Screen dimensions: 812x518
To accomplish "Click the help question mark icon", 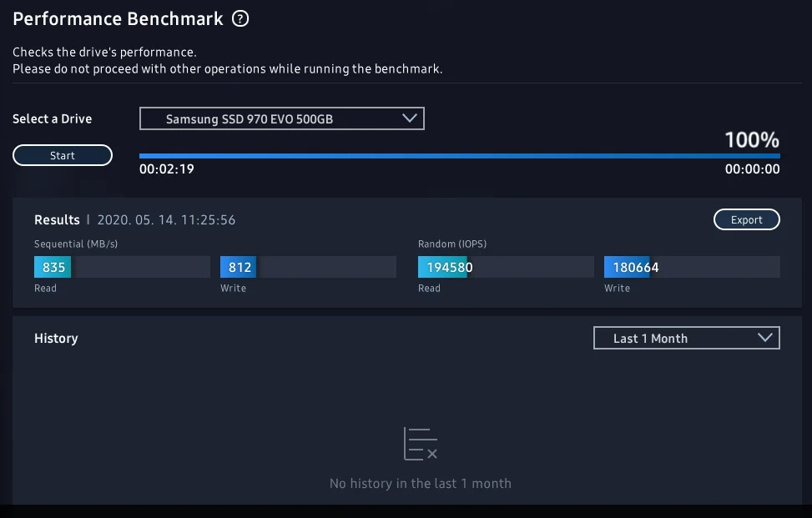I will [240, 19].
